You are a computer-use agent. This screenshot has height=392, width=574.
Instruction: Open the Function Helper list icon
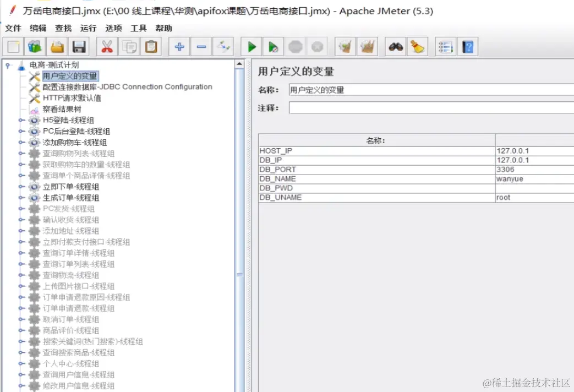[446, 47]
